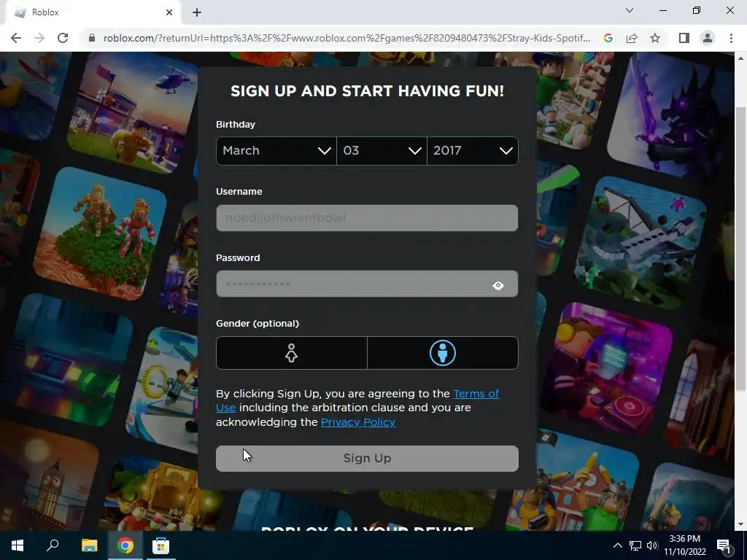Toggle the browser side panel icon

tap(684, 38)
